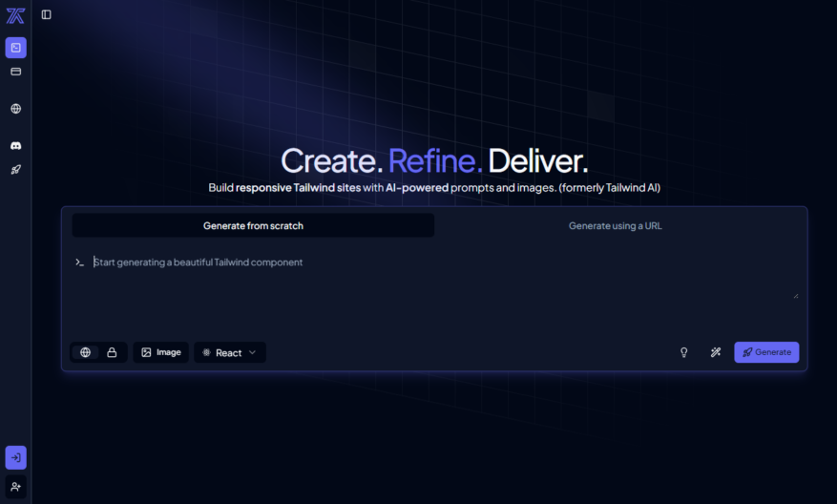
Task: Click the "formerly Tailwind AI" subtitle text
Action: coord(610,188)
